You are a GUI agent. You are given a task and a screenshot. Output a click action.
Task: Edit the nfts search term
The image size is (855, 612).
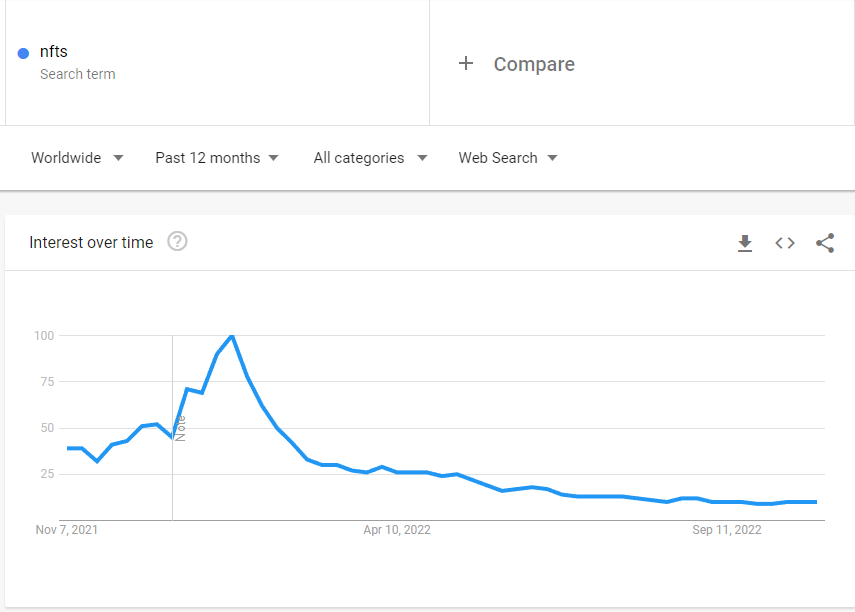point(53,51)
